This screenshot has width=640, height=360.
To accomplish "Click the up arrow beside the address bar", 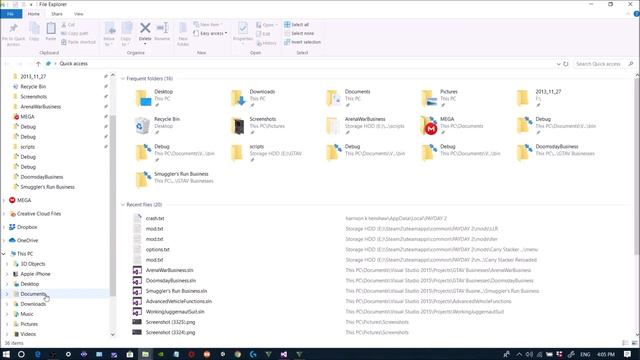I will (38, 64).
